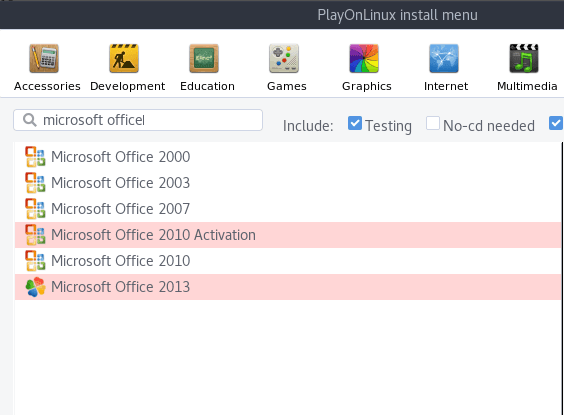Focus the search field containing microsoft office
This screenshot has height=415, width=564.
point(138,120)
